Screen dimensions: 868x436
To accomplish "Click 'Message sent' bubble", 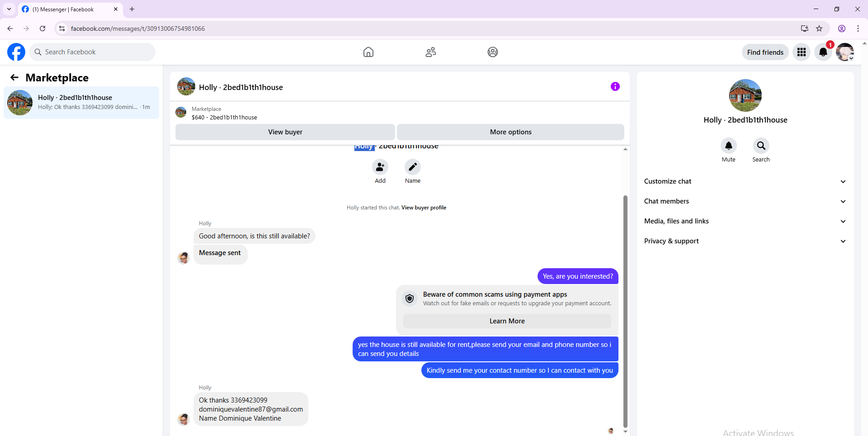I will click(x=220, y=254).
